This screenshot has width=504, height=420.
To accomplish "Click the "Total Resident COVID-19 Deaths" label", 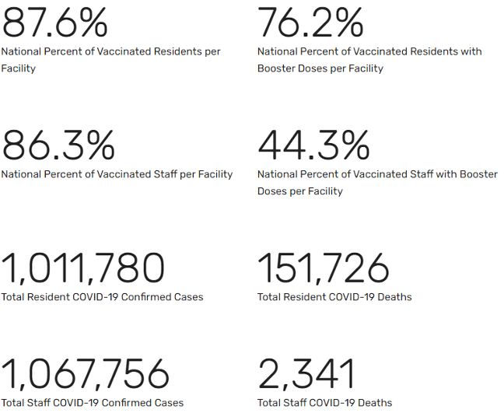I will [334, 297].
